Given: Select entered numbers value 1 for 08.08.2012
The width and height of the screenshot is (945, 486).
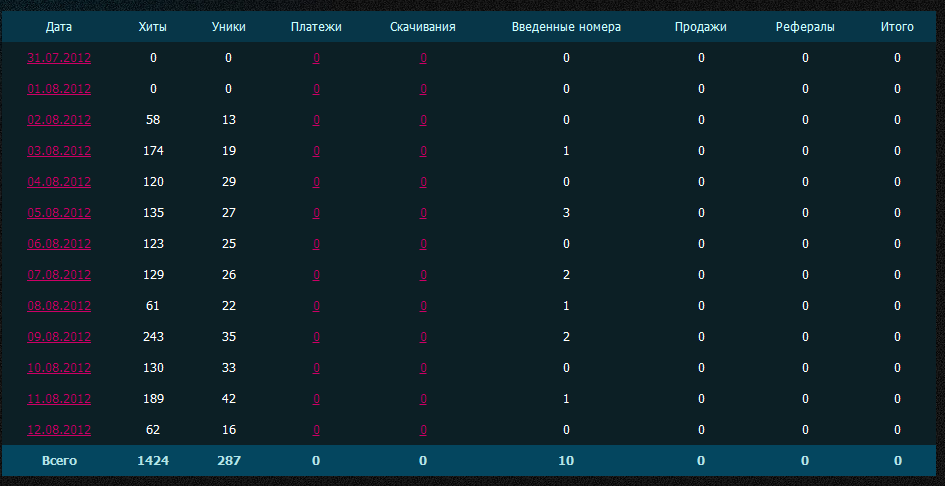Looking at the screenshot, I should 566,306.
